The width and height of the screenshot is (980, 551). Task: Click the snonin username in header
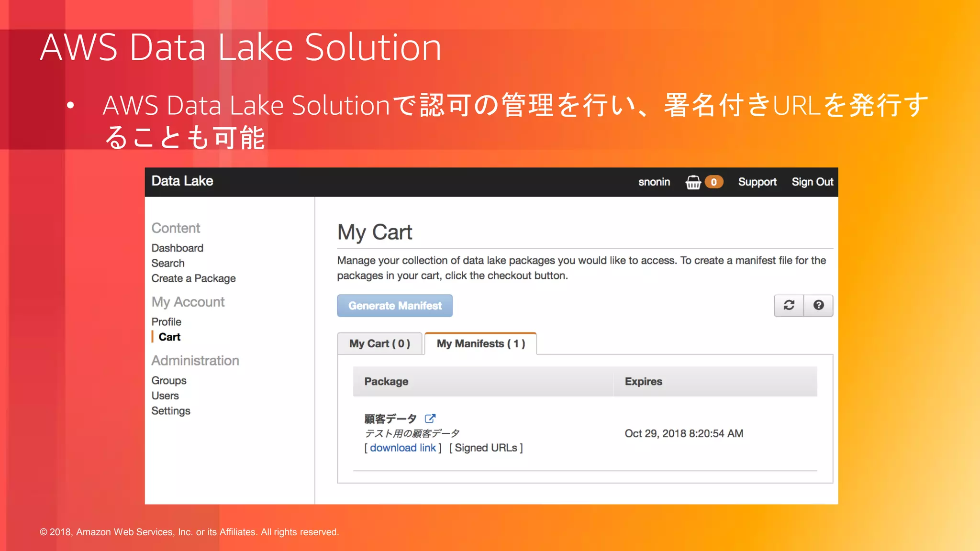[654, 182]
